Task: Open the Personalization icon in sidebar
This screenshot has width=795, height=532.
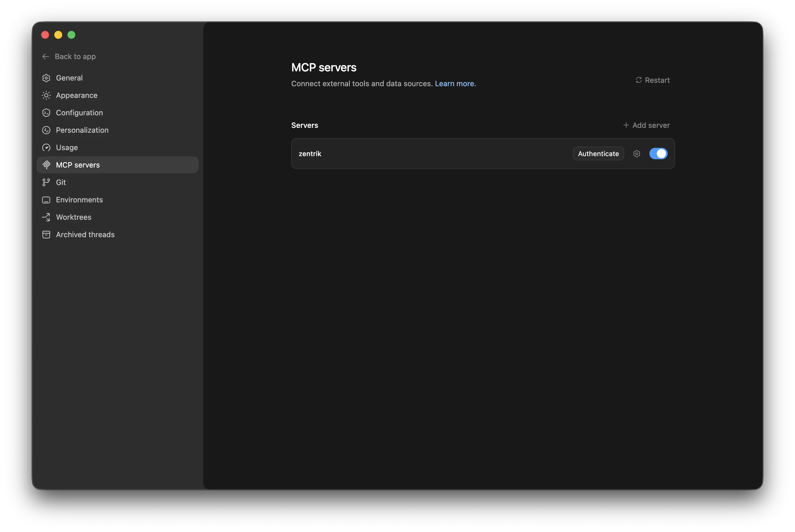Action: [46, 130]
